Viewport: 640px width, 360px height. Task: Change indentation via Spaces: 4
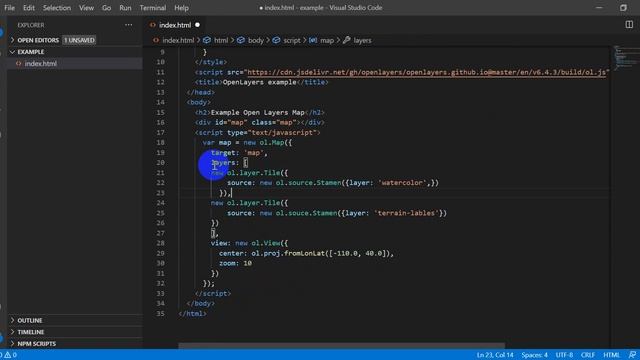coord(534,355)
